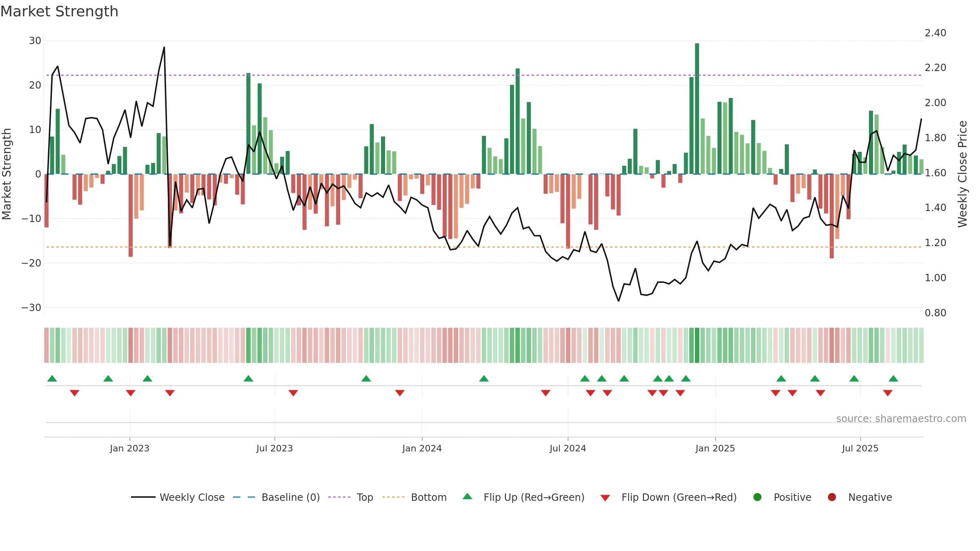Screen dimensions: 980x551
Task: Click the last green flip-up triangle after Jul 2025
Action: (x=893, y=378)
